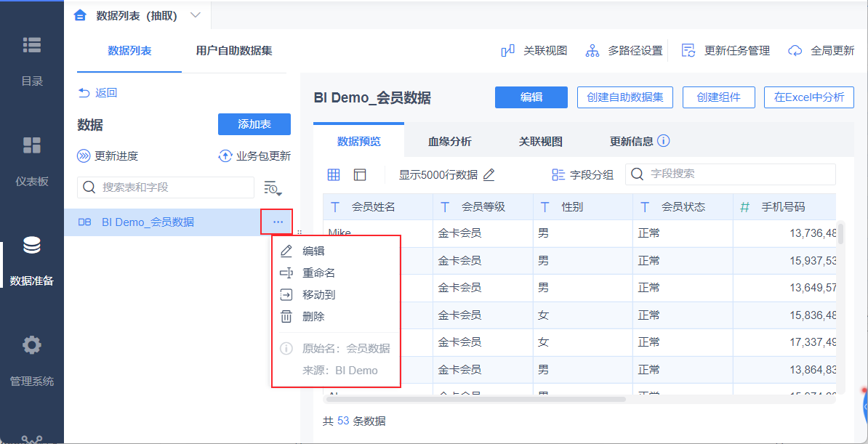Viewport: 868px width, 444px height.
Task: Click the home icon beside 数据列表 (抽取)
Action: click(80, 15)
